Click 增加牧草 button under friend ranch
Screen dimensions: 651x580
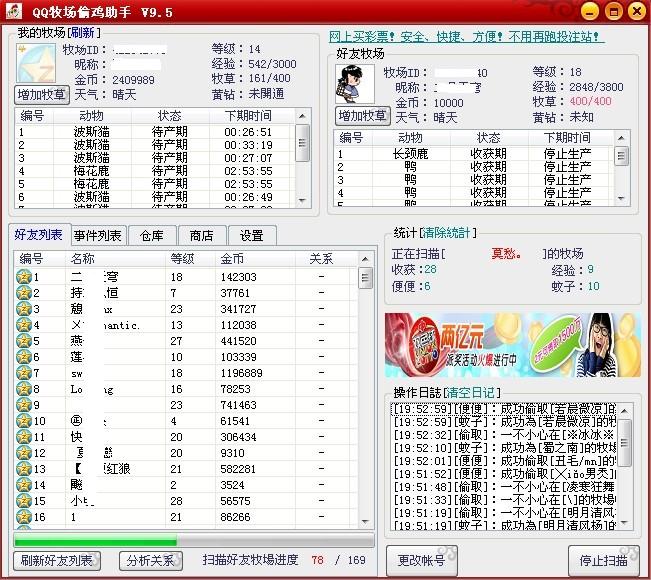[x=362, y=116]
